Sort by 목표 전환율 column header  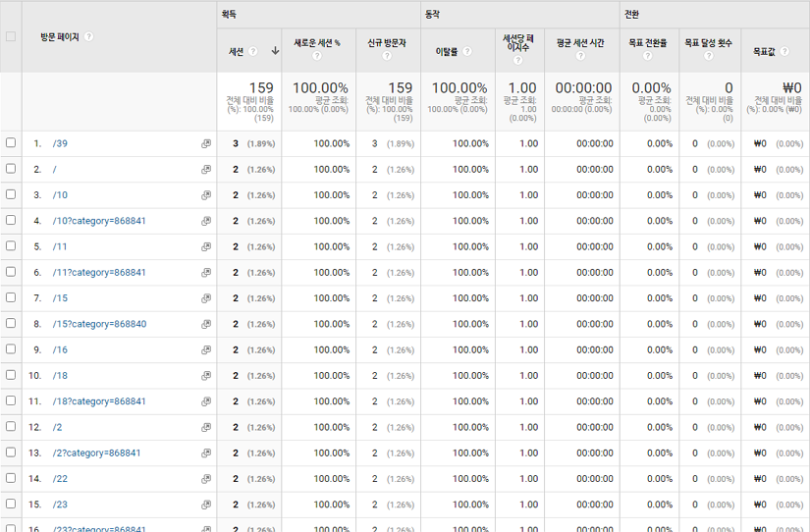coord(647,43)
